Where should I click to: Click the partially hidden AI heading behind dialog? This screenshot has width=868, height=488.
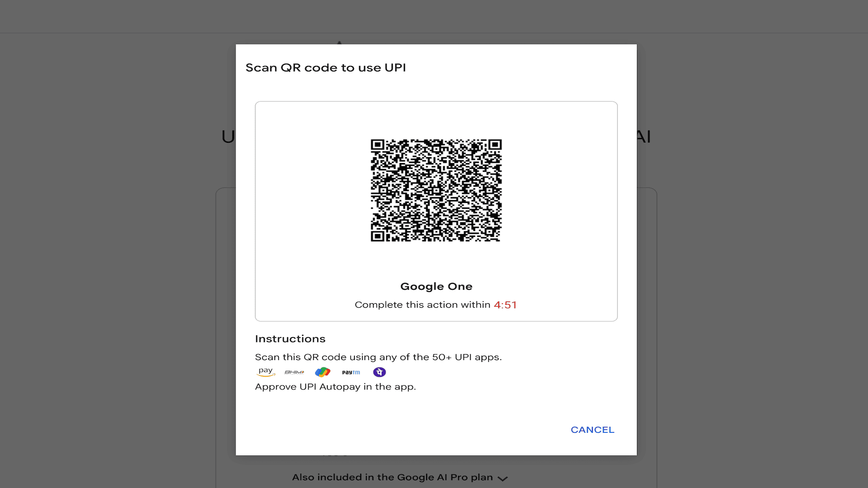point(644,136)
